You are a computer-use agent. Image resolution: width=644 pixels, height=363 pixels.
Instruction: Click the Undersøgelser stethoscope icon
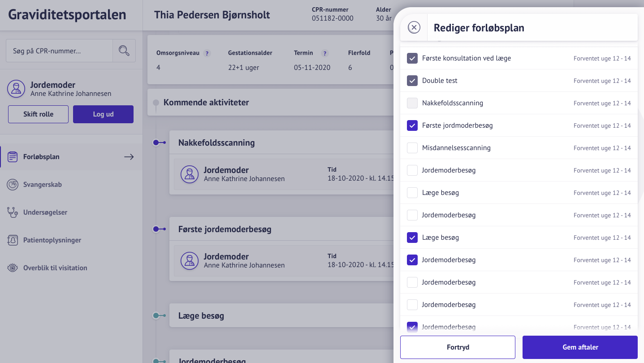coord(13,212)
